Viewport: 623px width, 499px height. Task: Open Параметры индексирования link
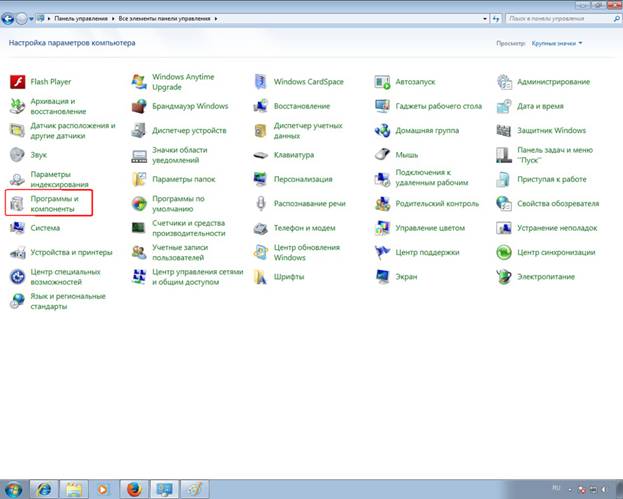click(59, 179)
